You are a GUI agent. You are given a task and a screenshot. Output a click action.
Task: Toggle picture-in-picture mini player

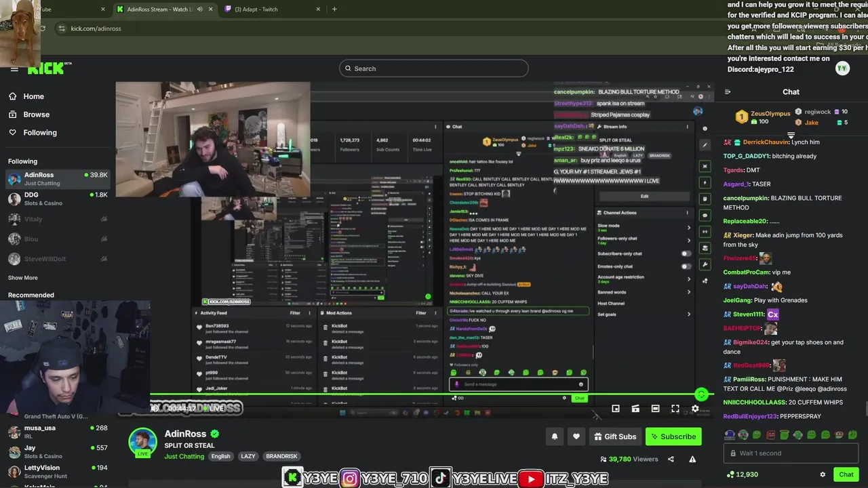pos(616,409)
